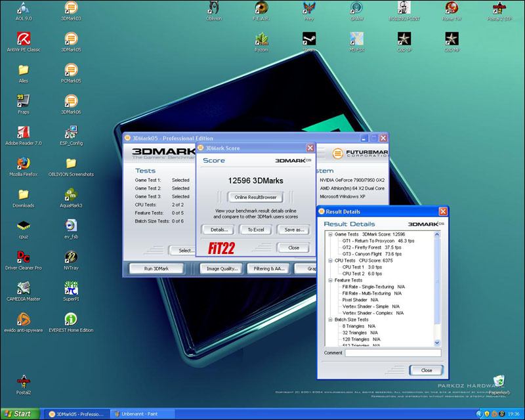Select GT1 - Return To Proxycon row
The height and width of the screenshot is (420, 525).
point(379,241)
